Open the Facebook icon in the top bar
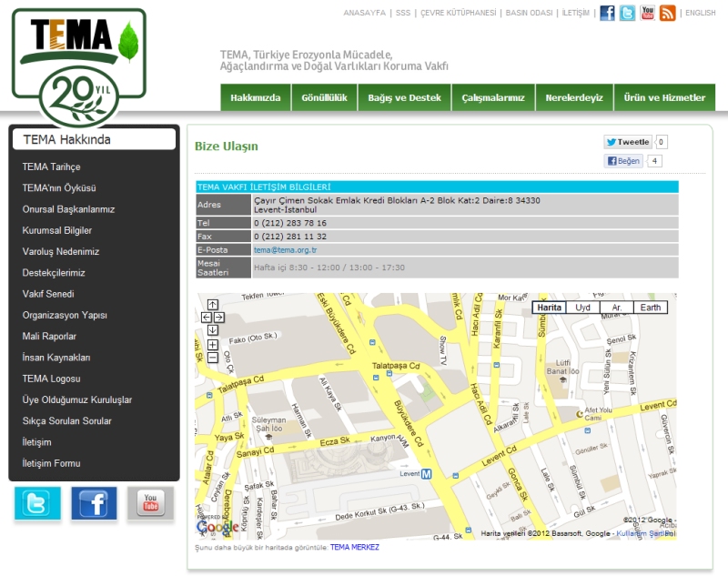The height and width of the screenshot is (576, 728). pos(607,13)
